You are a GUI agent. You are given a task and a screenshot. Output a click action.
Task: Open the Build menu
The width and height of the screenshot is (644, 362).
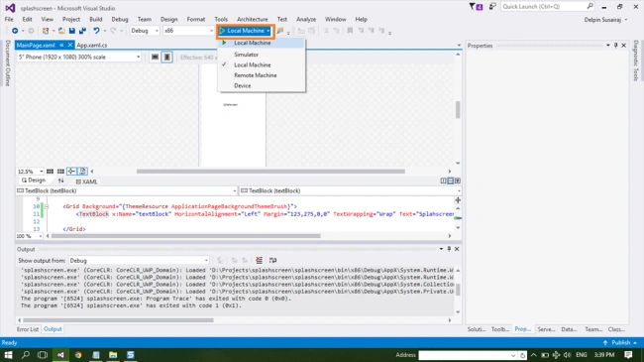pos(96,19)
